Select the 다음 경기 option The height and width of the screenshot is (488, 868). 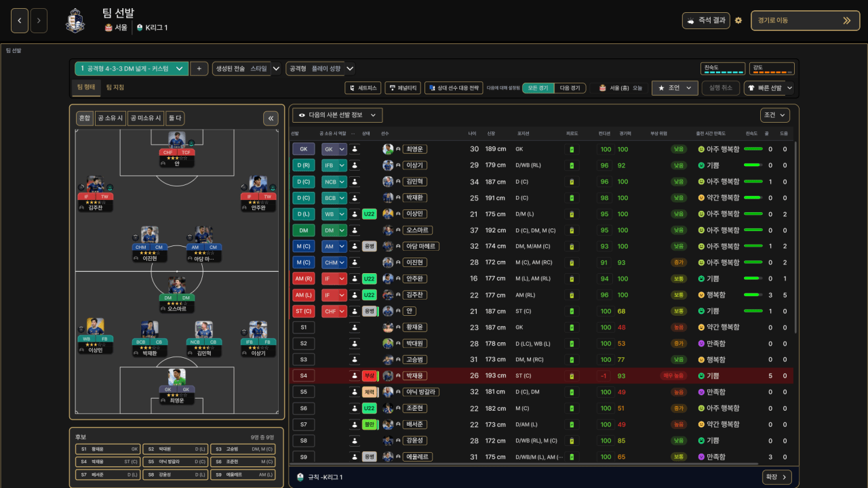click(570, 88)
